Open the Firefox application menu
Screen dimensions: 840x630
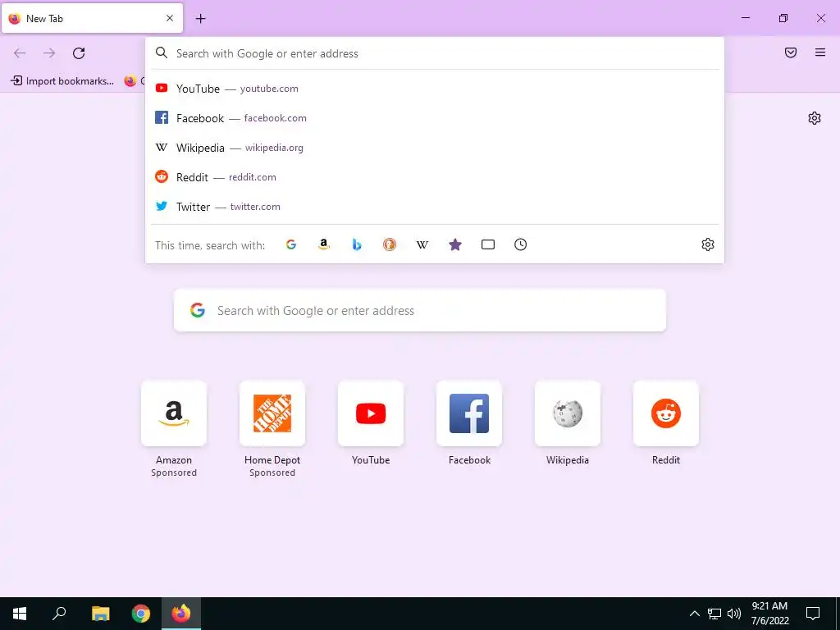click(x=820, y=52)
